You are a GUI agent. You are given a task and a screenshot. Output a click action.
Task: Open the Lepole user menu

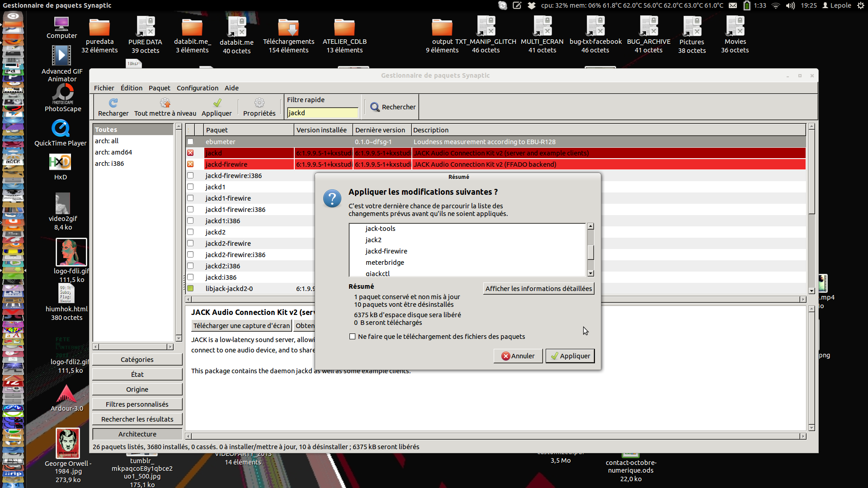point(836,5)
